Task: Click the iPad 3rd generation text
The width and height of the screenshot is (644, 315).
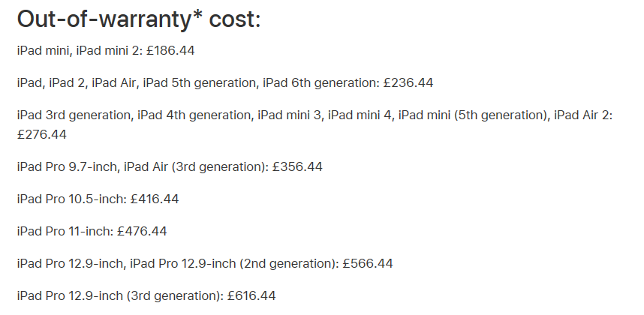Action: tap(75, 115)
